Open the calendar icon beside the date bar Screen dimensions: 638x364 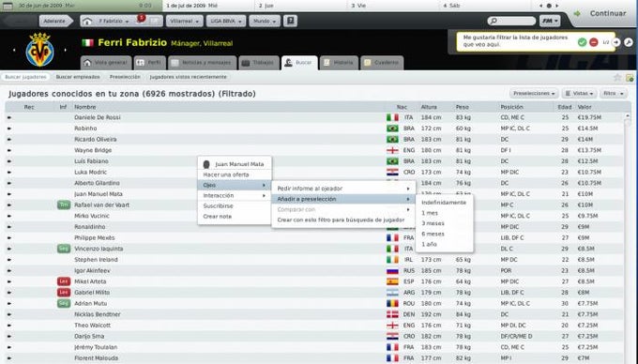coord(8,6)
